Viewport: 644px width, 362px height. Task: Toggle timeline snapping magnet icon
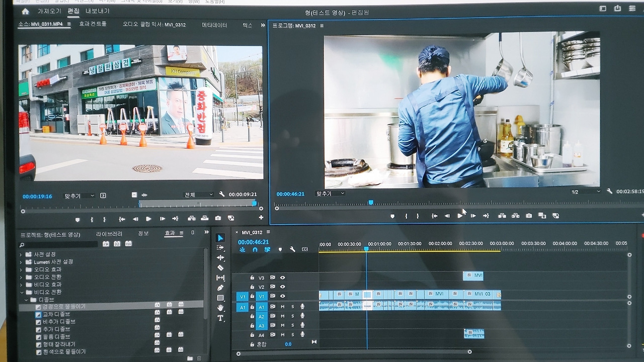(x=255, y=249)
